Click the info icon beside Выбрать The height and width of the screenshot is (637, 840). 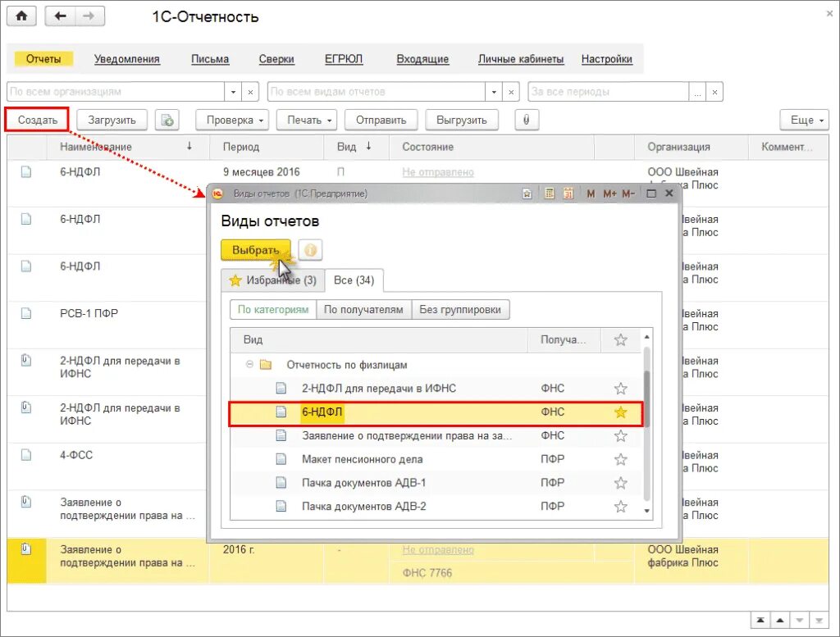(x=310, y=250)
